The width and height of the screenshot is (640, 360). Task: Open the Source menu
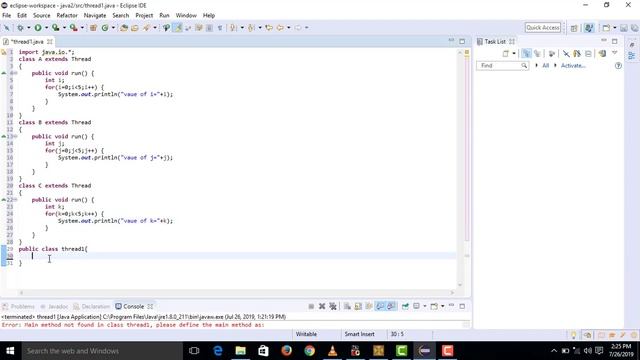(42, 15)
